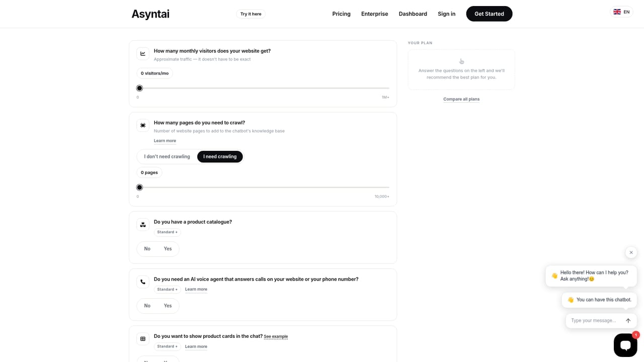
Task: Click Sign in in the navigation
Action: pyautogui.click(x=447, y=14)
